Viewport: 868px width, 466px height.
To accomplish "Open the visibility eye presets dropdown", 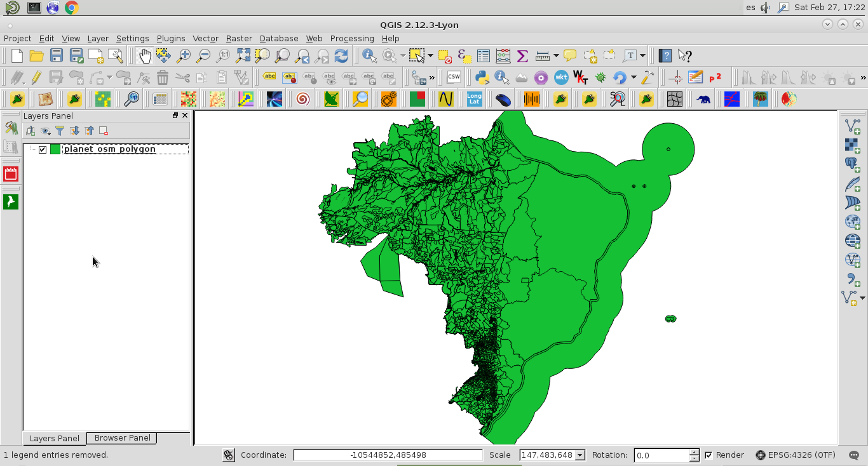I will [45, 131].
